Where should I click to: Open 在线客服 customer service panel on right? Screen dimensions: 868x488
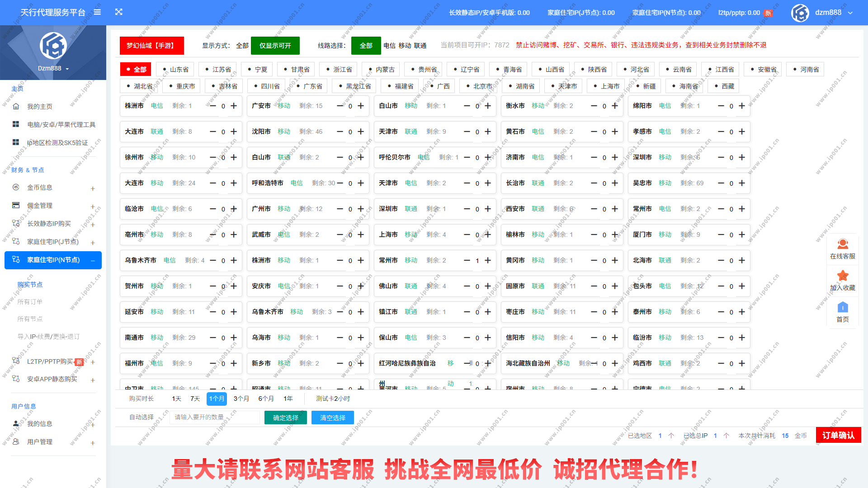tap(842, 249)
